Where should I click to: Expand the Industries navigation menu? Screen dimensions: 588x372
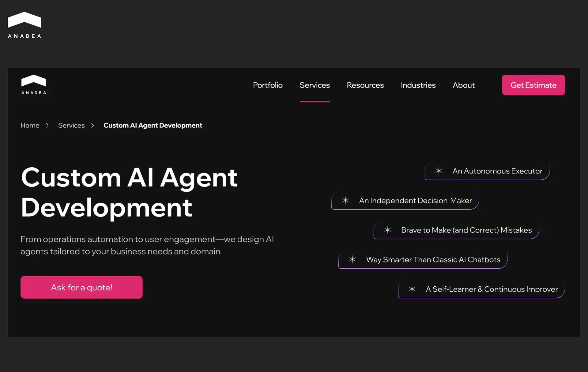[418, 85]
